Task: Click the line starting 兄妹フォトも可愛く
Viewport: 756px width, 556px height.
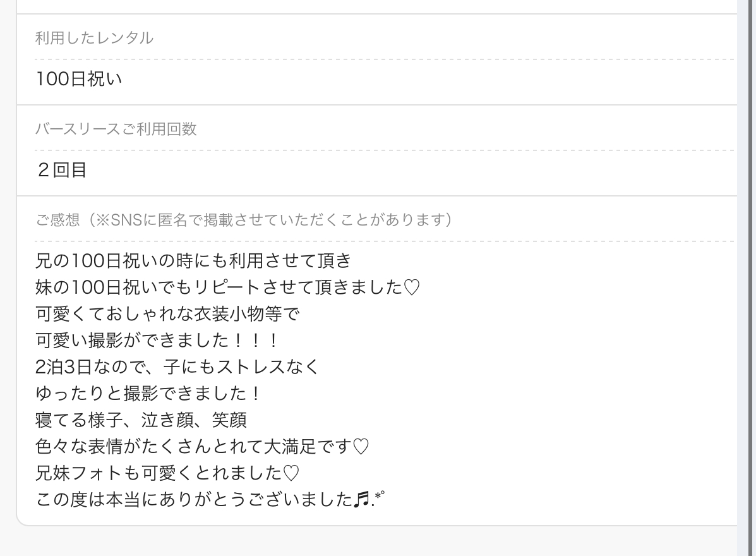Action: (167, 473)
